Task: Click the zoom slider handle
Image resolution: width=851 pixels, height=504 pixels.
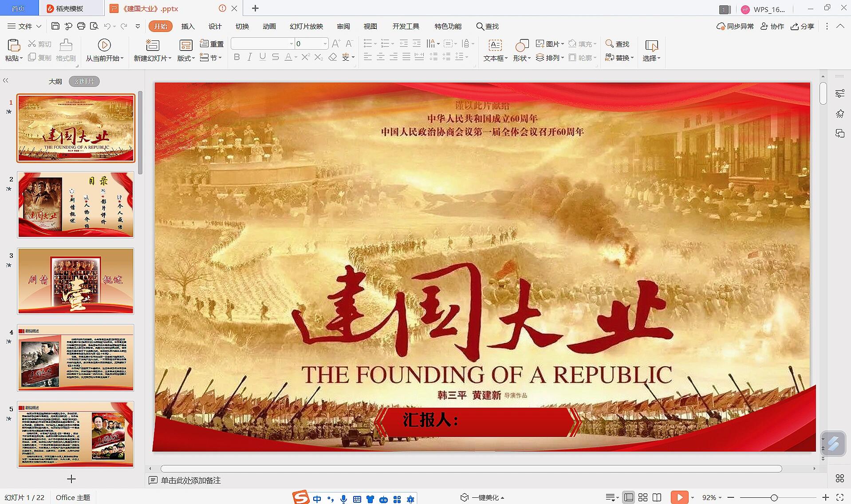Action: point(774,497)
